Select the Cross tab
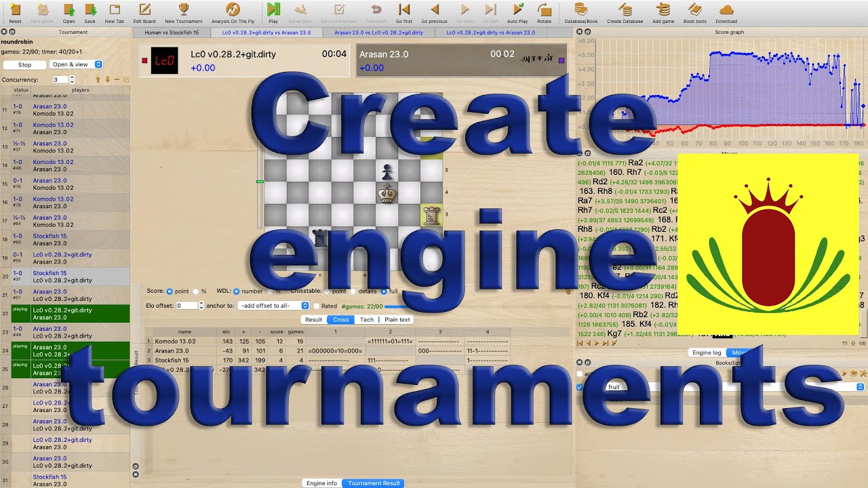 click(340, 319)
